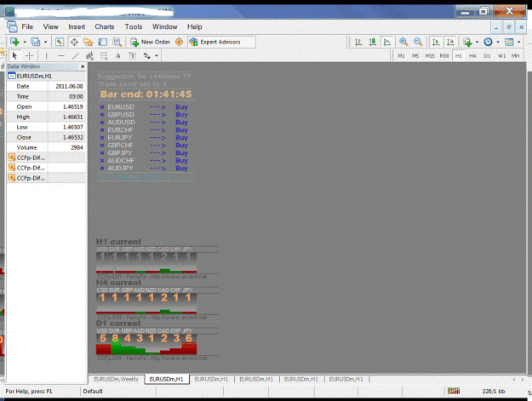The height and width of the screenshot is (401, 532).
Task: Open a New Chart from toolbar
Action: coord(14,42)
